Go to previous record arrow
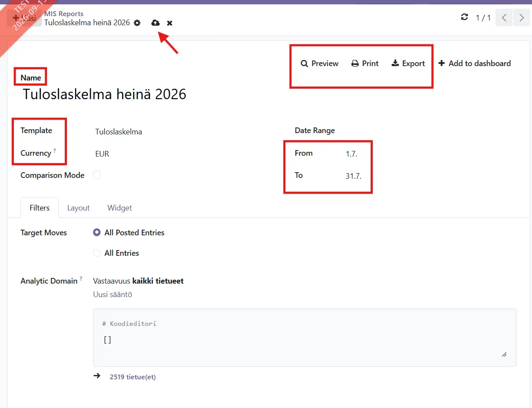This screenshot has width=532, height=408. coord(504,18)
